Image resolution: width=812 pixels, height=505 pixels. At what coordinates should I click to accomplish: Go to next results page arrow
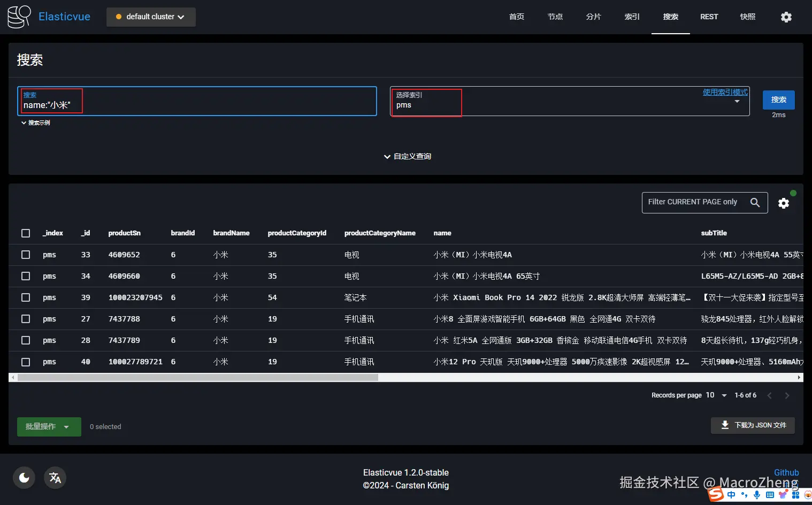pyautogui.click(x=787, y=395)
